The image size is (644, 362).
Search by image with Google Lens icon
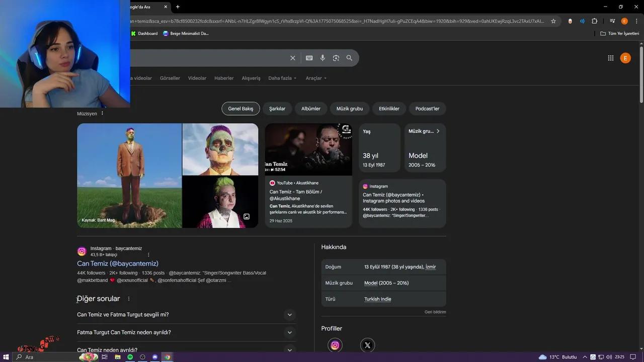336,58
